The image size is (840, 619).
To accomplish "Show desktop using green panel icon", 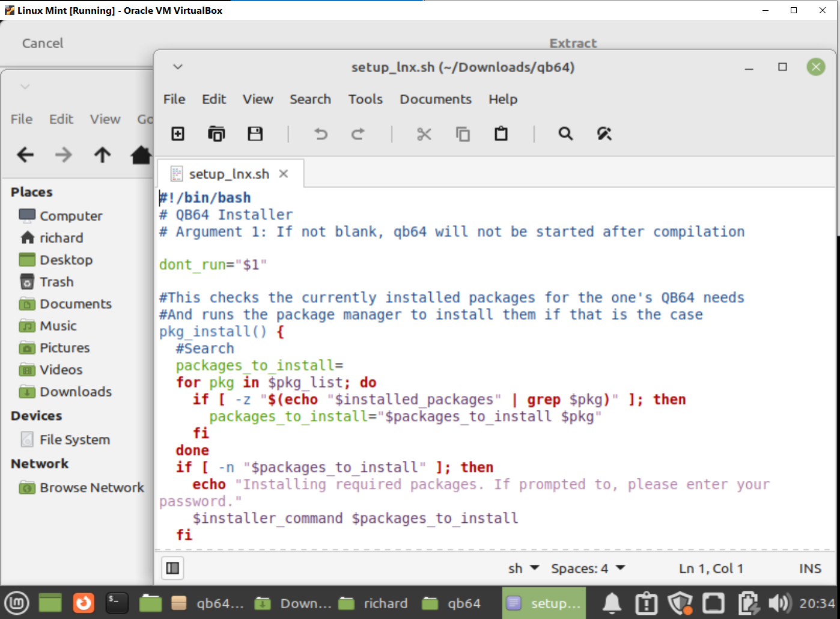I will point(50,603).
